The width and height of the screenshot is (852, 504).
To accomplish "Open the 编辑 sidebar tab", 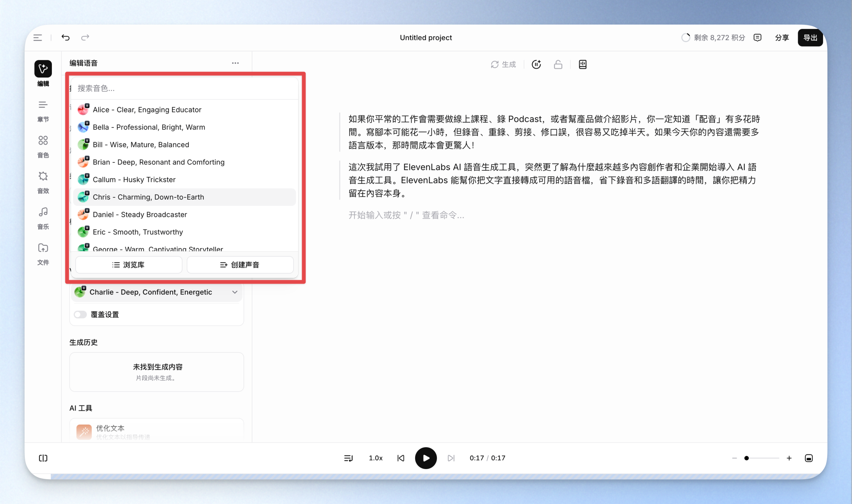I will tap(43, 74).
